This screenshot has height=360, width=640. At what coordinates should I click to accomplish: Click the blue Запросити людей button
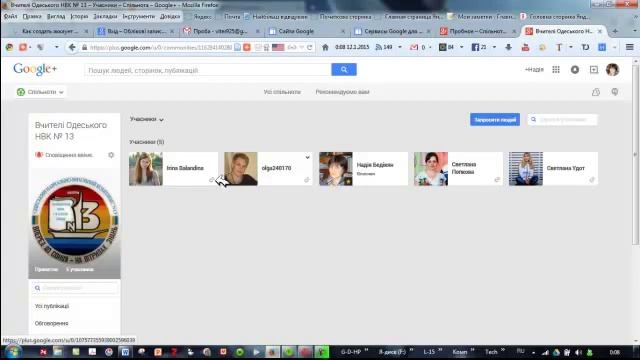(495, 120)
